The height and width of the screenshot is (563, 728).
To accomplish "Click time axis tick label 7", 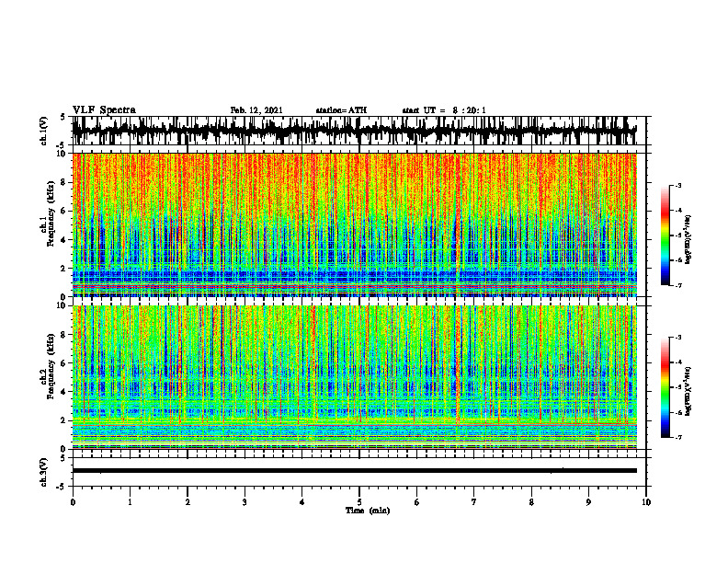I will pyautogui.click(x=474, y=502).
